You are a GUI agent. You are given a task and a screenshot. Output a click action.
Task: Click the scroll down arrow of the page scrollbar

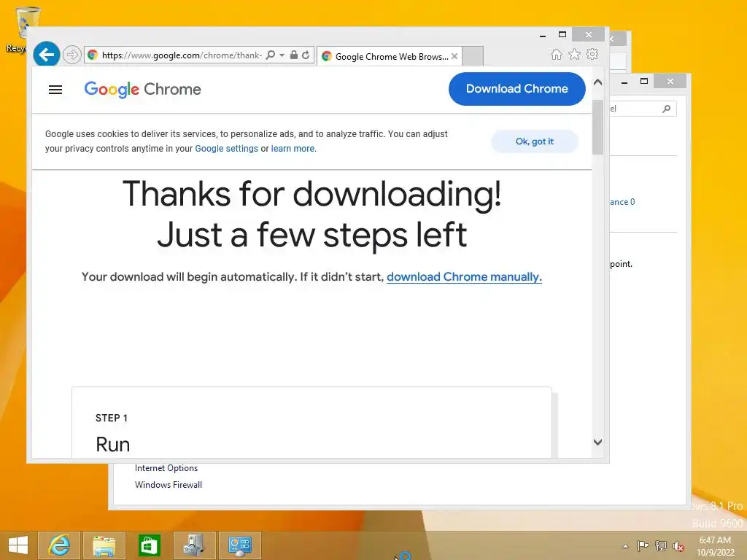598,442
